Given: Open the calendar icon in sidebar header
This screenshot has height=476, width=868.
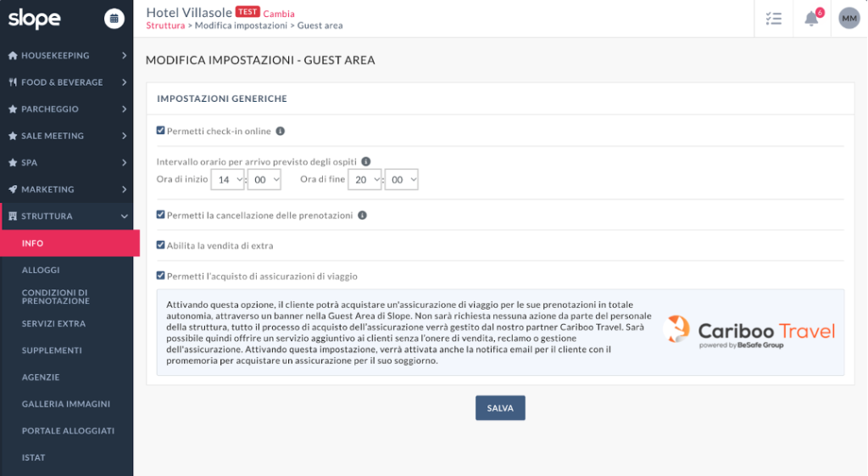Looking at the screenshot, I should click(114, 18).
